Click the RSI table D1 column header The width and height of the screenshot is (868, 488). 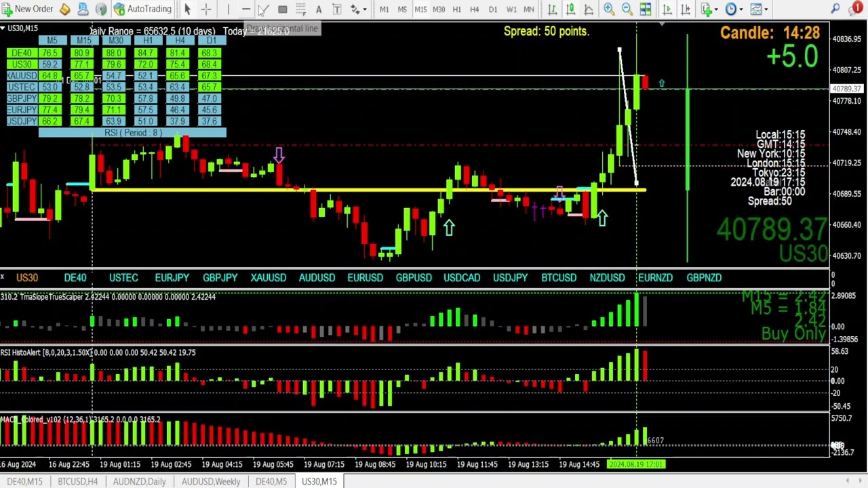[211, 41]
